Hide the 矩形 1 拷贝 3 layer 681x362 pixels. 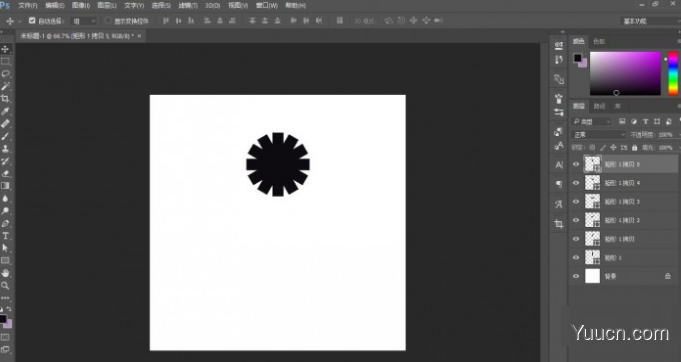pyautogui.click(x=576, y=202)
